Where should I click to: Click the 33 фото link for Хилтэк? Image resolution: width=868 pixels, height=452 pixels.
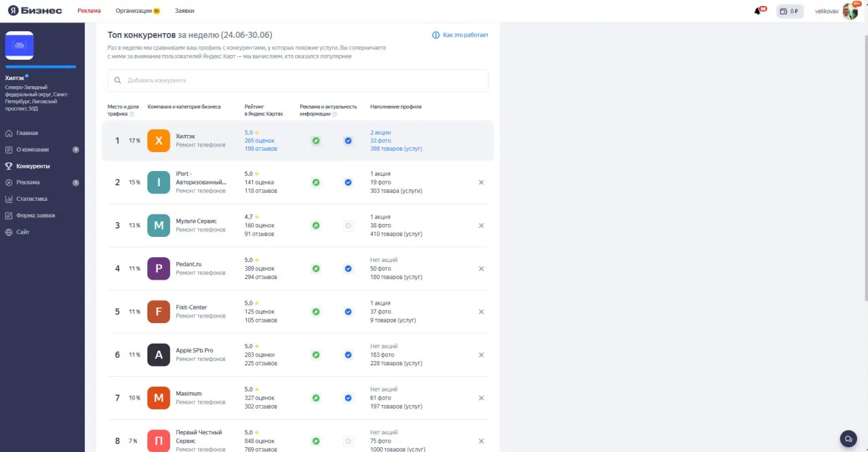tap(379, 140)
